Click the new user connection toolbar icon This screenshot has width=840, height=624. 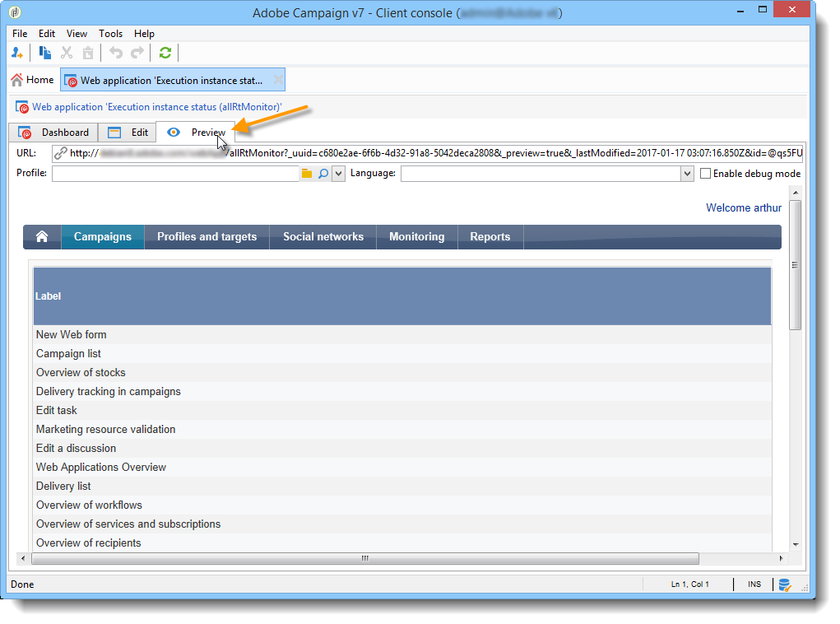point(17,53)
